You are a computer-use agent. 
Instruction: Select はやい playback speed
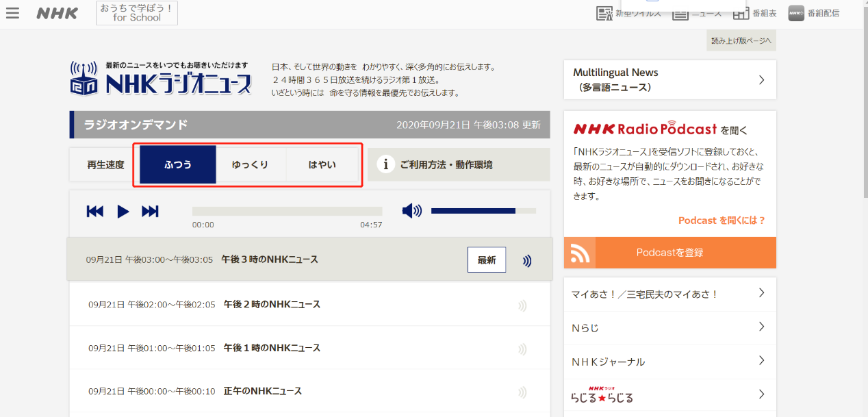click(x=322, y=164)
